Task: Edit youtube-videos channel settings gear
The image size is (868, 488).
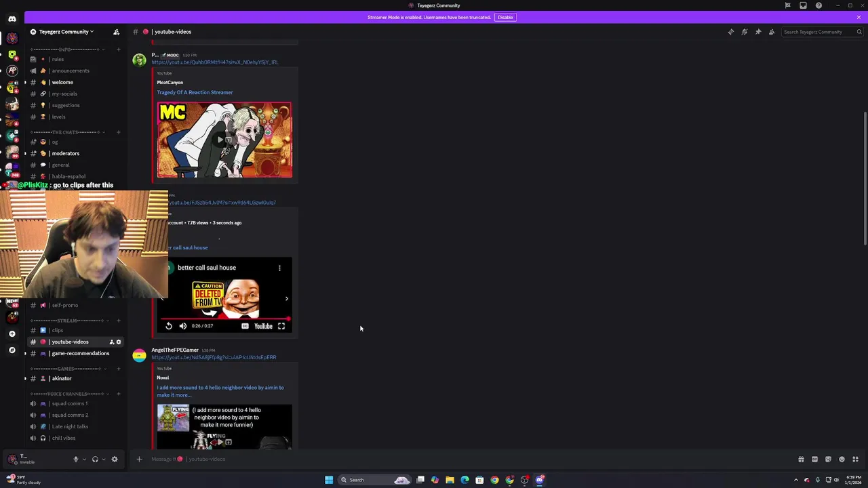Action: pyautogui.click(x=119, y=342)
